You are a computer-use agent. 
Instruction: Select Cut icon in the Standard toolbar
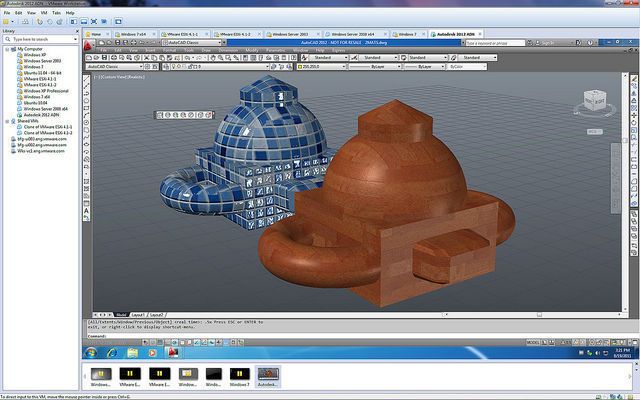click(x=146, y=58)
